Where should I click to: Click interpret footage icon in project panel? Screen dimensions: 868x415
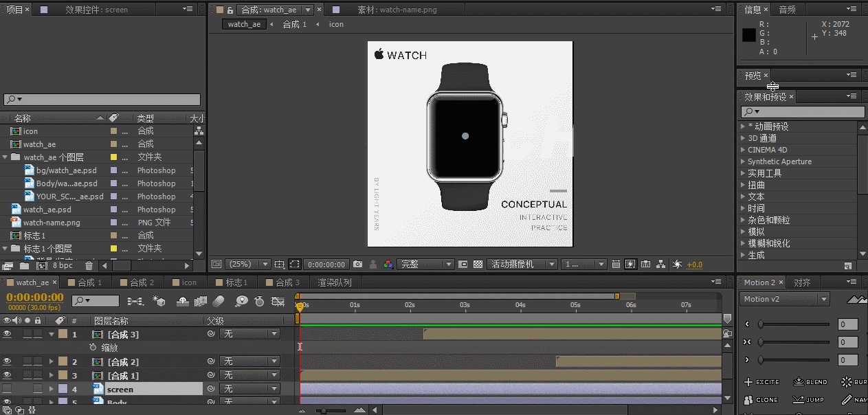coord(8,266)
